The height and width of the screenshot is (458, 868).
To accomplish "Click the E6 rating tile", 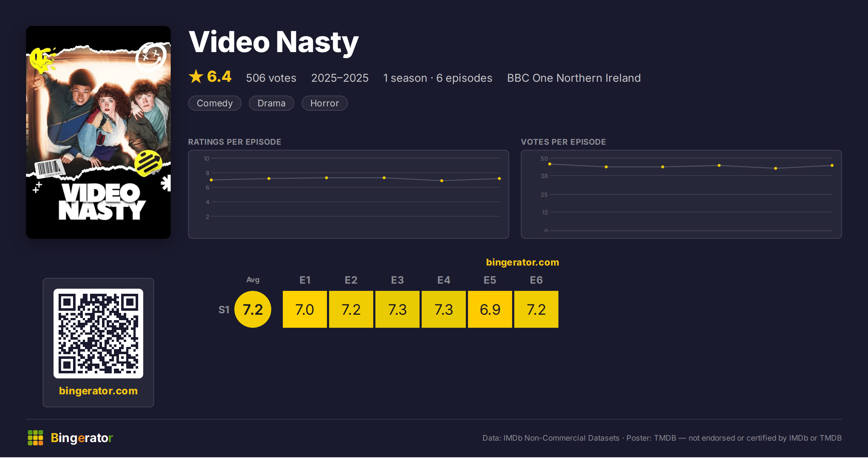I will pos(536,310).
